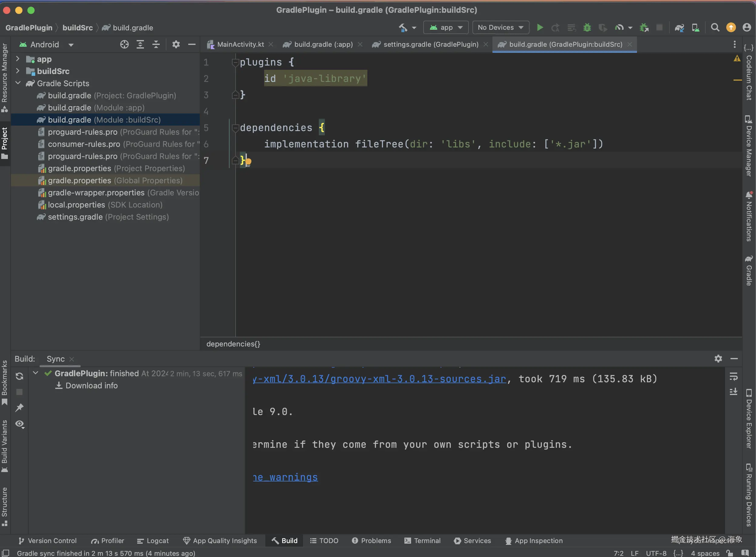The height and width of the screenshot is (557, 756).
Task: Select opened file target icon in Project panel
Action: click(124, 44)
